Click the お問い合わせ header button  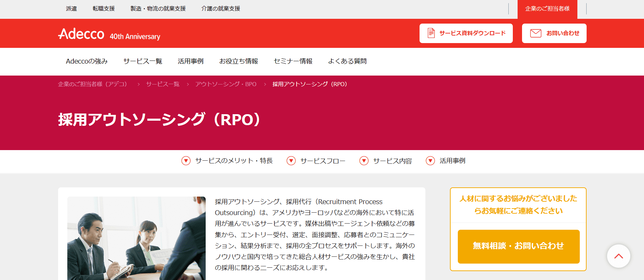coord(554,33)
